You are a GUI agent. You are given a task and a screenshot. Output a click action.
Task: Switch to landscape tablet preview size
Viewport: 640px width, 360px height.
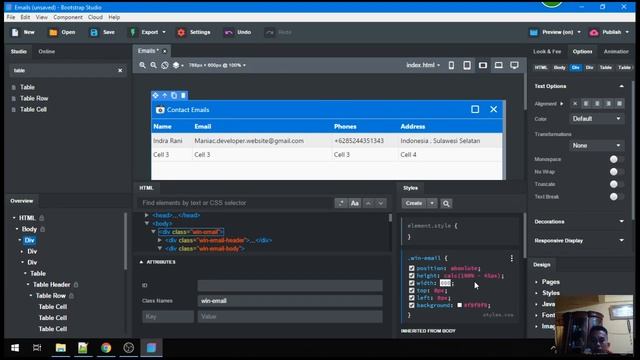click(483, 65)
